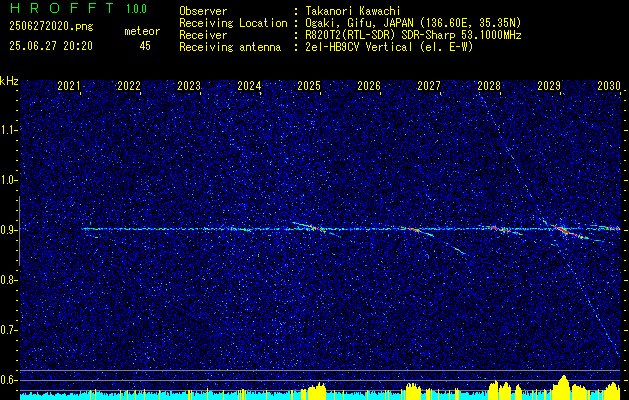Select the filename 2506272020.png
The image size is (629, 400).
click(51, 27)
